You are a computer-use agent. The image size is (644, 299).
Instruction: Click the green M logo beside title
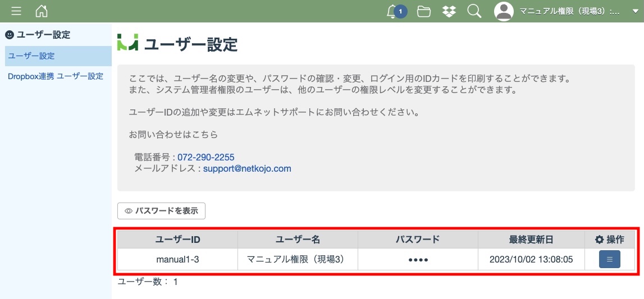[x=127, y=43]
